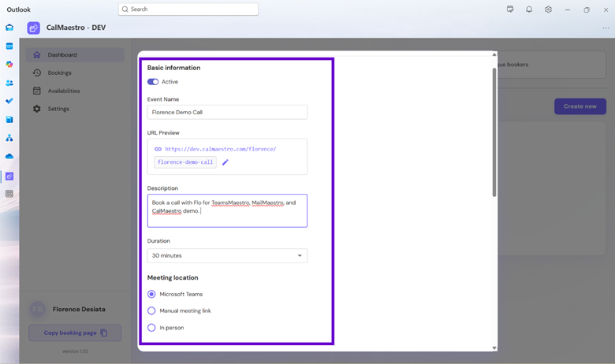Open Calendar icon in Outlook sidebar
Screen dimensions: 615x364
point(9,46)
